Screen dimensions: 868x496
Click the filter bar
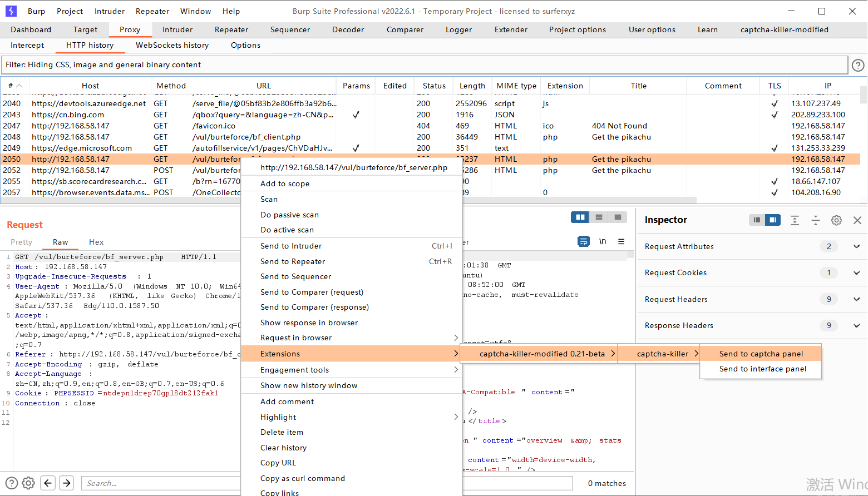point(425,65)
